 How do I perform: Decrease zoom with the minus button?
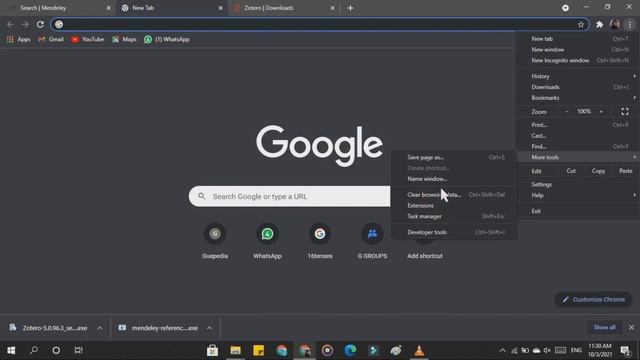[567, 111]
